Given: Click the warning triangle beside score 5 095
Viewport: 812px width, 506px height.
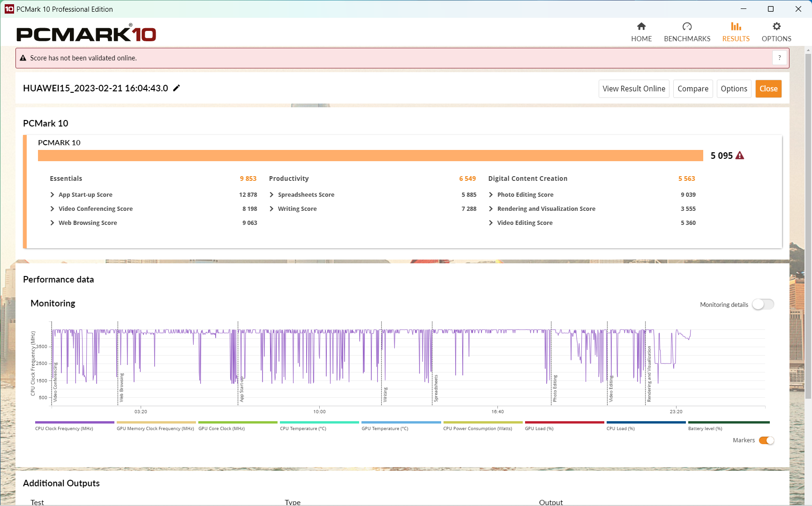Looking at the screenshot, I should coord(740,156).
